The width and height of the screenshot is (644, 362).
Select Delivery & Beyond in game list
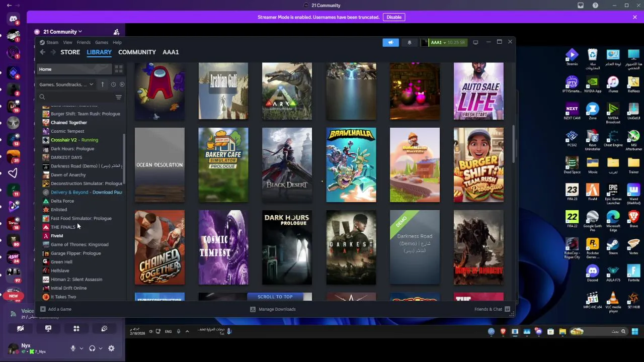pos(83,192)
